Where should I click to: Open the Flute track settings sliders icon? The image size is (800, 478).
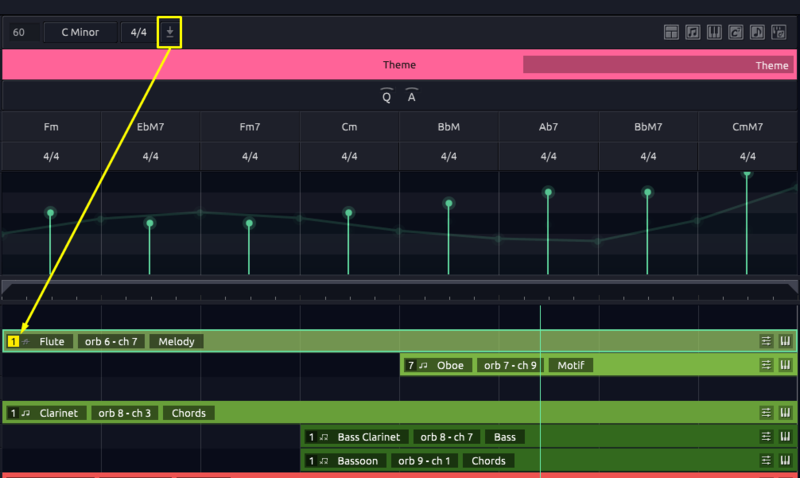(x=766, y=341)
